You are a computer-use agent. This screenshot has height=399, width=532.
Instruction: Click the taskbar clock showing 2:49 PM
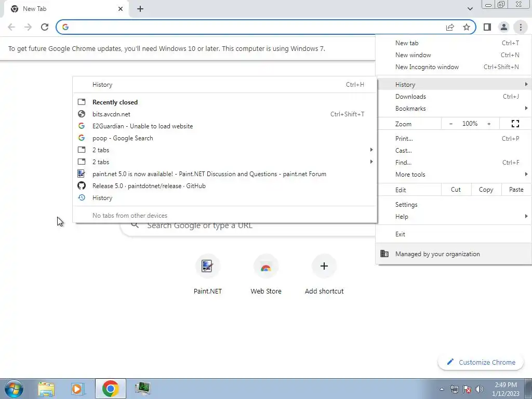click(x=506, y=389)
